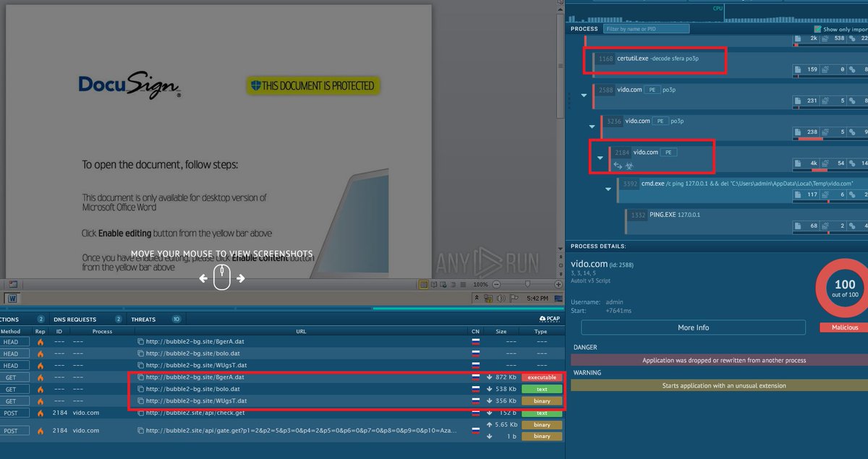
Task: Click the Threats count badge 10
Action: tap(176, 319)
